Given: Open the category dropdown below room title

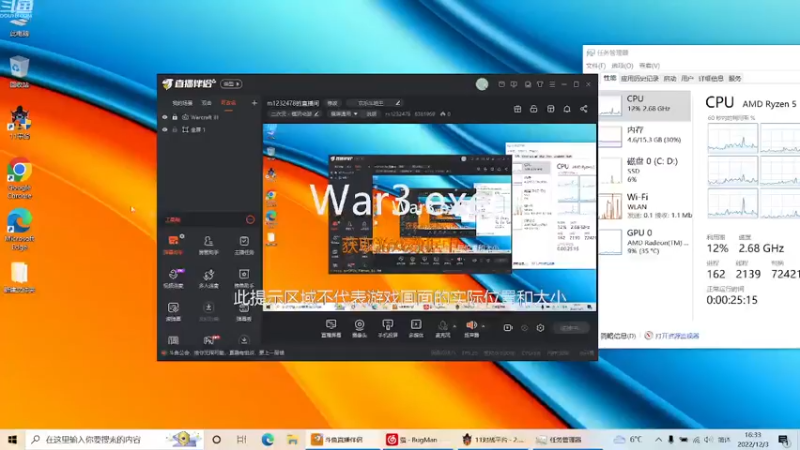Looking at the screenshot, I should (344, 114).
